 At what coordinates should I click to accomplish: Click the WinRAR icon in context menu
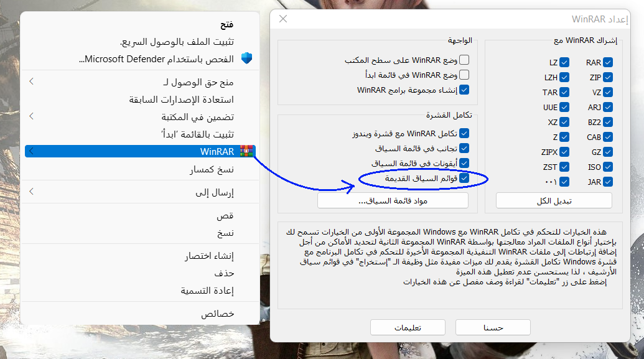coord(246,151)
